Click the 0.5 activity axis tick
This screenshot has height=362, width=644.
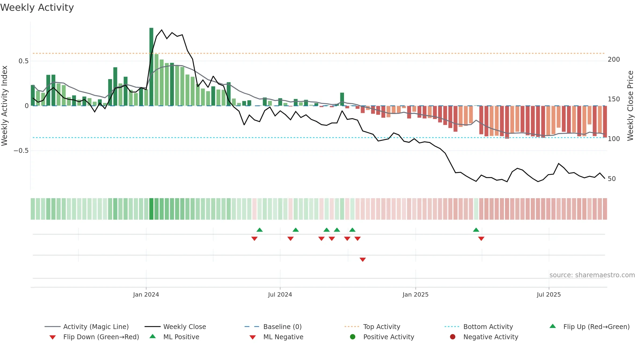click(23, 61)
